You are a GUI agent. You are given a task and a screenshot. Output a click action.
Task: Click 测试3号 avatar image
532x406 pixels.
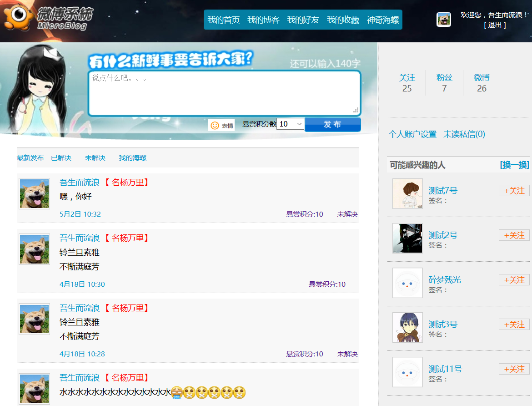[407, 327]
